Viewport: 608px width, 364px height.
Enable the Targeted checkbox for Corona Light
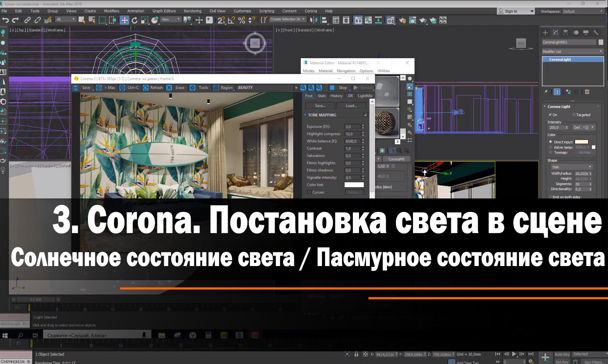(x=574, y=115)
